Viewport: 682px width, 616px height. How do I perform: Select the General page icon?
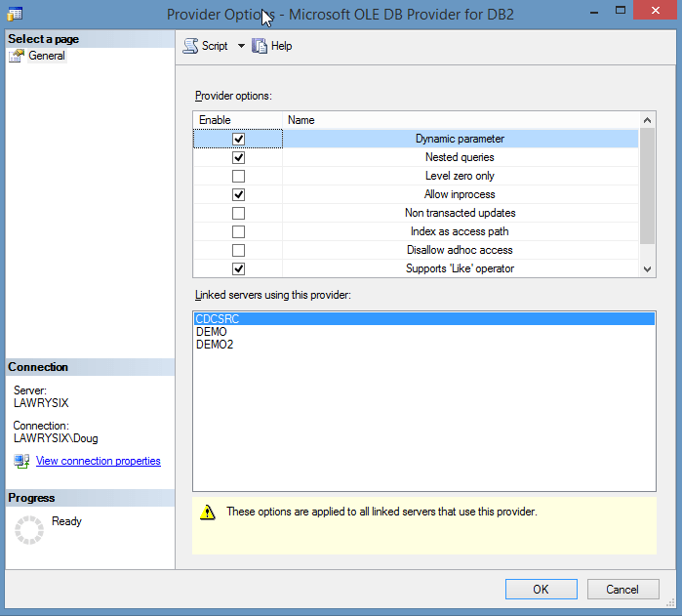[17, 57]
